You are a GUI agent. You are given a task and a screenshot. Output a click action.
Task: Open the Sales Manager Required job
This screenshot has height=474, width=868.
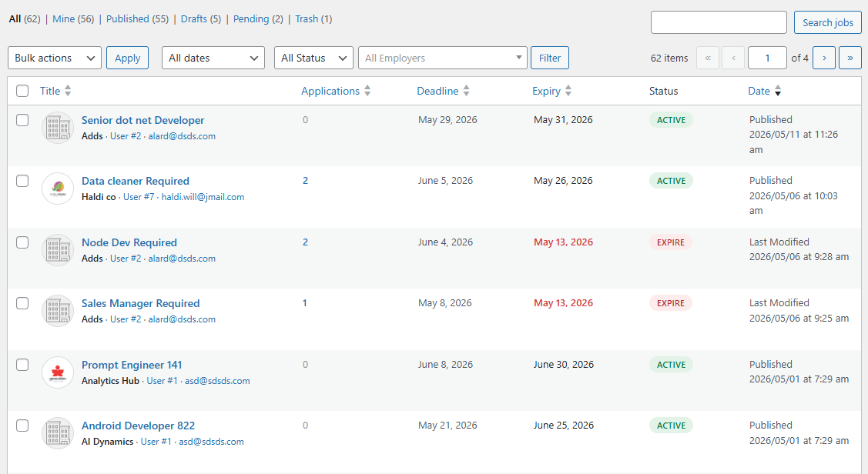(141, 303)
